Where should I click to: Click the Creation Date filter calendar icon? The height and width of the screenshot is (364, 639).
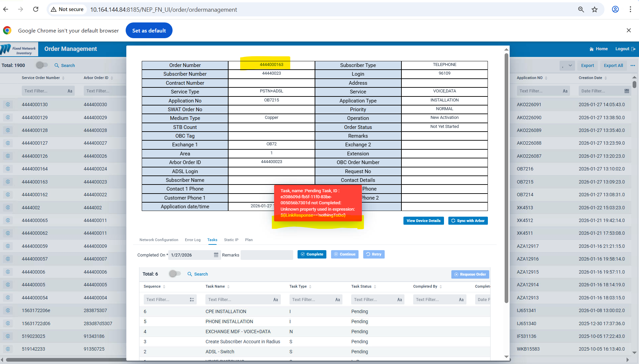click(627, 91)
